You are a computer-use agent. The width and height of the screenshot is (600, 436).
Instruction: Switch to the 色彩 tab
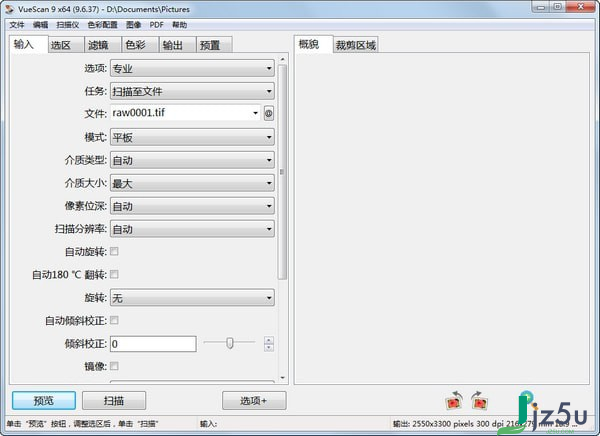(x=140, y=45)
